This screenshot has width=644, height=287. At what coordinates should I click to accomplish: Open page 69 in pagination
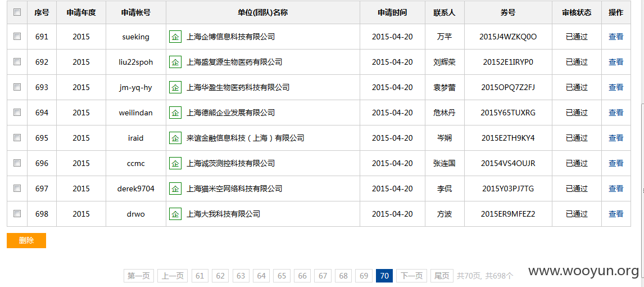click(x=364, y=276)
